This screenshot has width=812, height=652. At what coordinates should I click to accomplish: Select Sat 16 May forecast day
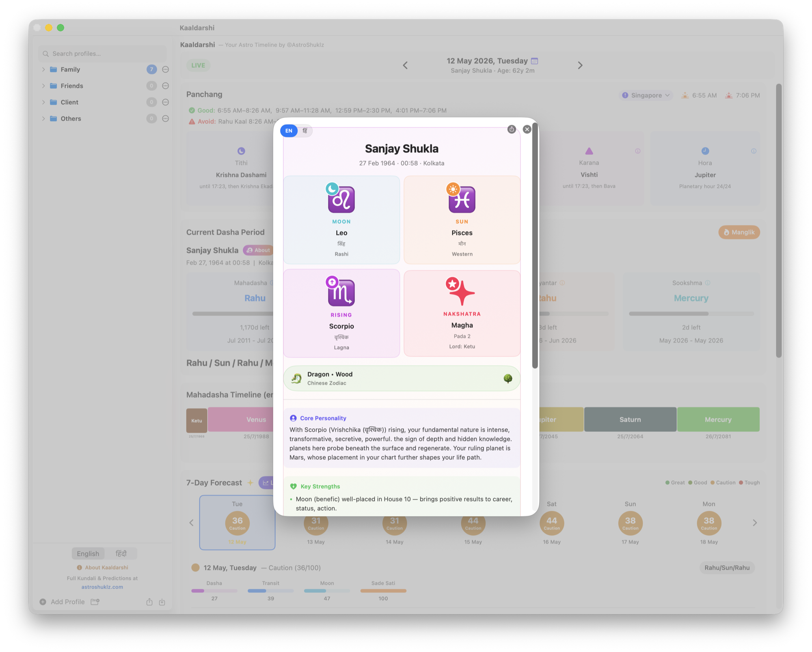552,523
